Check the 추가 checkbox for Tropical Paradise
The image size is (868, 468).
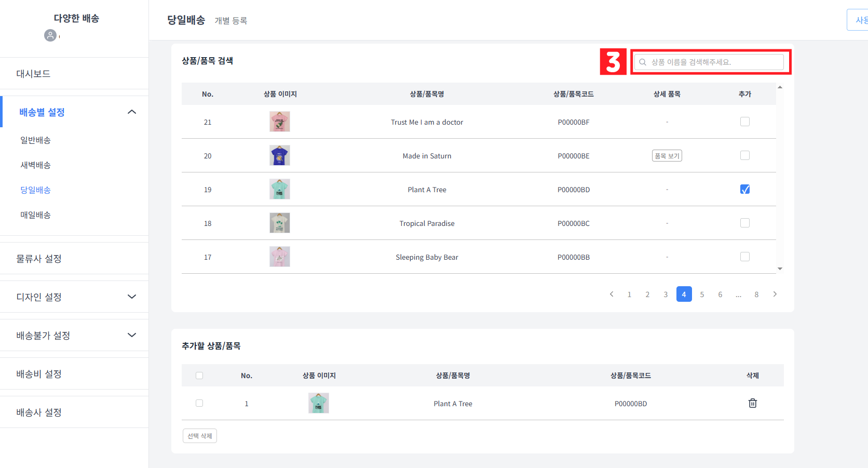pos(745,223)
